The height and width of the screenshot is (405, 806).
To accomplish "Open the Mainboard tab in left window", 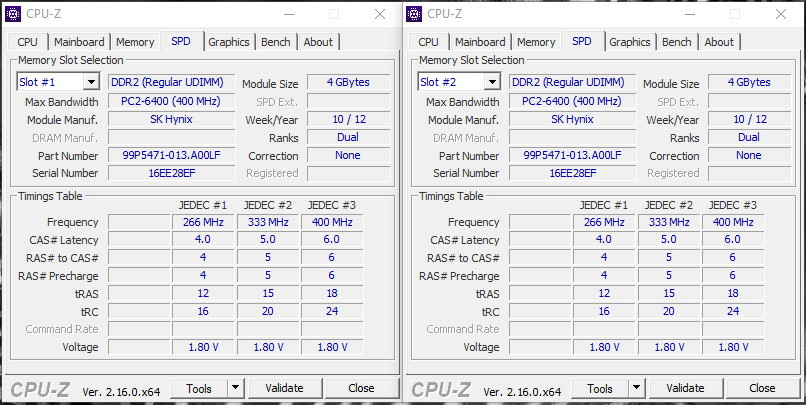I will 79,42.
